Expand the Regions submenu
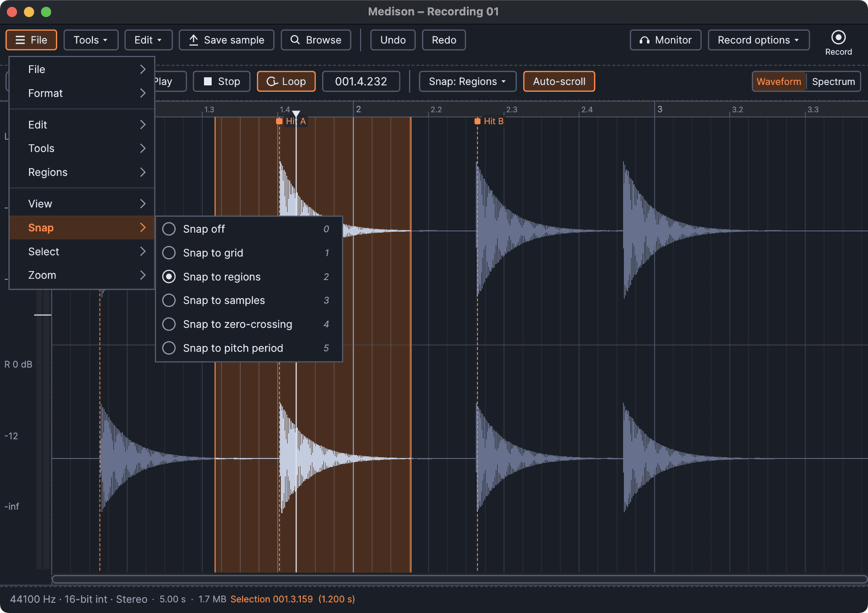868x613 pixels. [x=82, y=172]
